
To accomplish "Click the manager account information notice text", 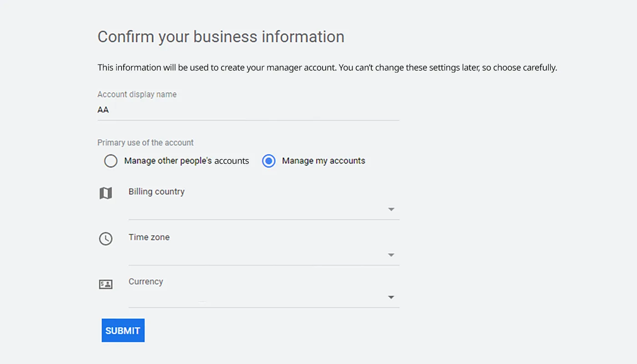I will point(327,68).
